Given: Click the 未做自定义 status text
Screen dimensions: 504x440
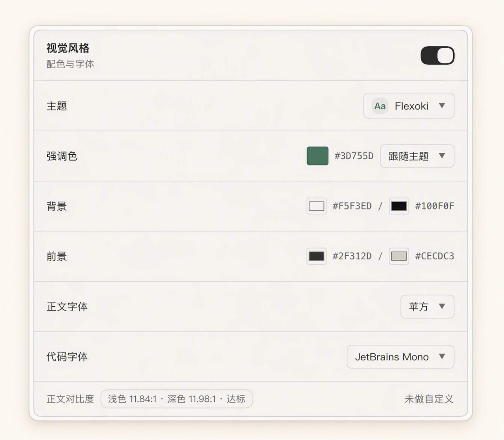Looking at the screenshot, I should click(x=429, y=399).
